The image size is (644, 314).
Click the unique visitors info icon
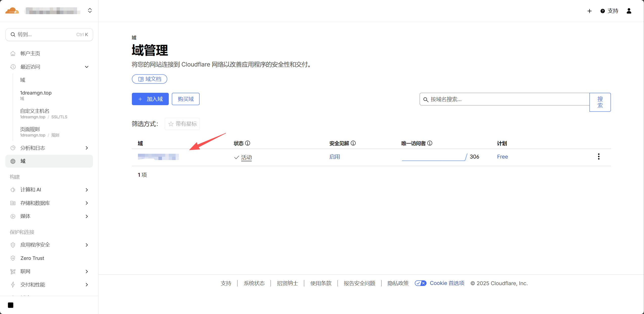pyautogui.click(x=430, y=143)
